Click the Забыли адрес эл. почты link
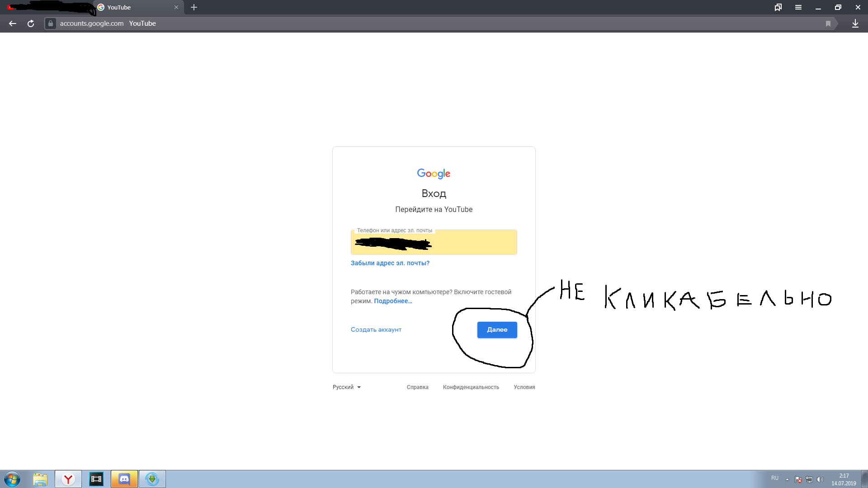This screenshot has width=868, height=488. tap(390, 263)
